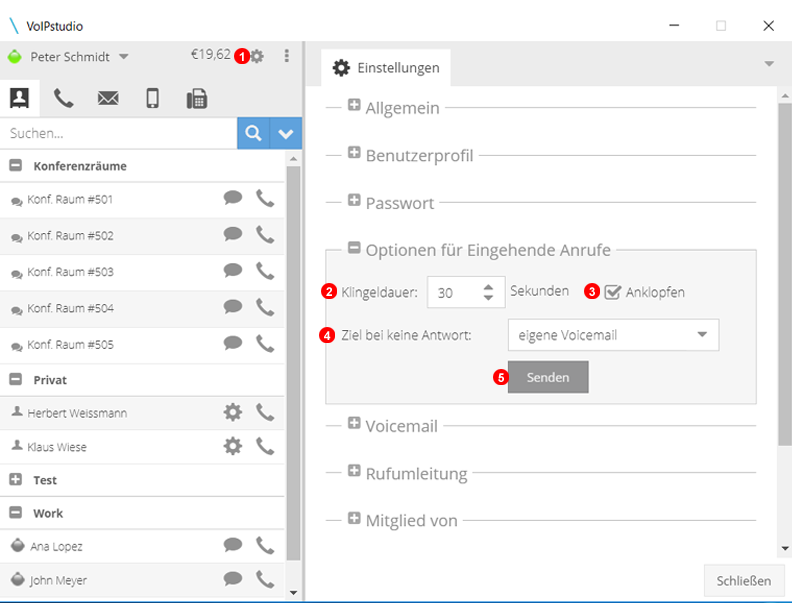Viewport: 792px width, 612px height.
Task: Call Konf. Raum #501
Action: point(265,198)
